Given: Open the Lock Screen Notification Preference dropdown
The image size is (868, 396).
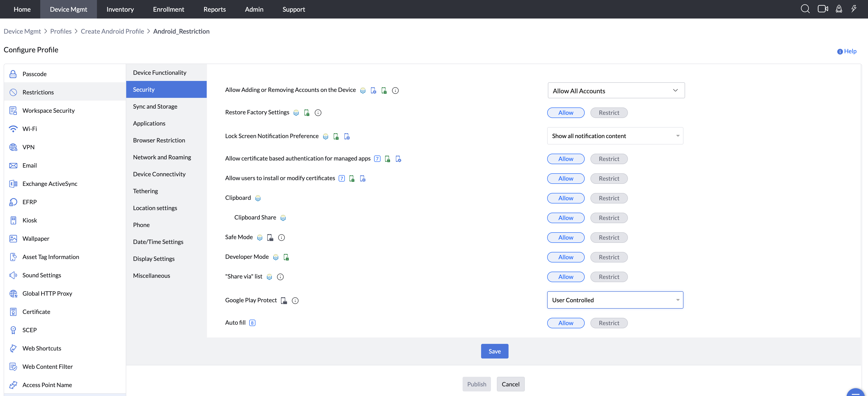Looking at the screenshot, I should [x=615, y=136].
